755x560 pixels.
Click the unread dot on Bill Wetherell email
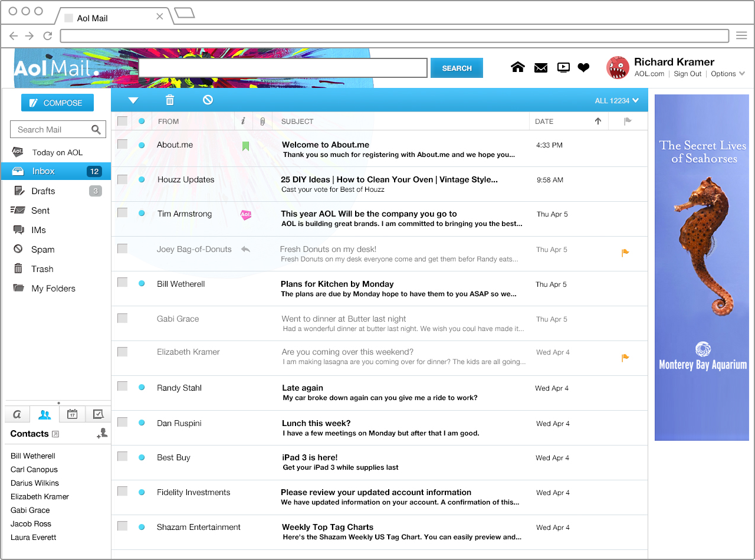(x=142, y=284)
